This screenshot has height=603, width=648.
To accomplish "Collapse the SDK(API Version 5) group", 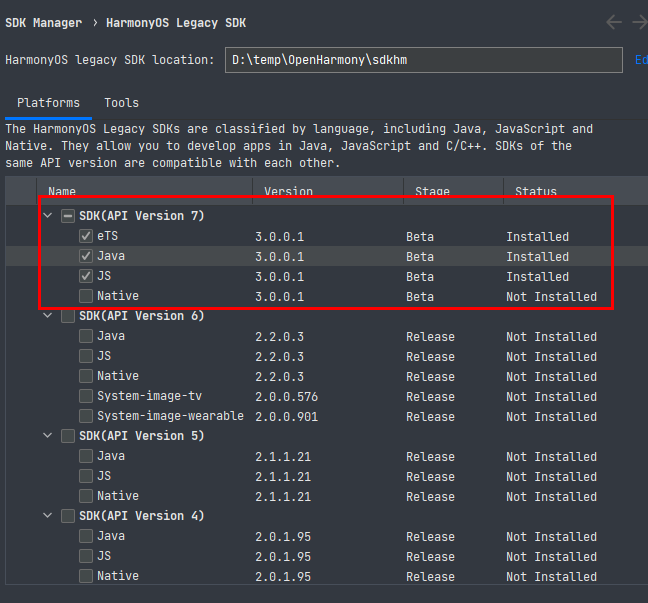I will [x=48, y=436].
